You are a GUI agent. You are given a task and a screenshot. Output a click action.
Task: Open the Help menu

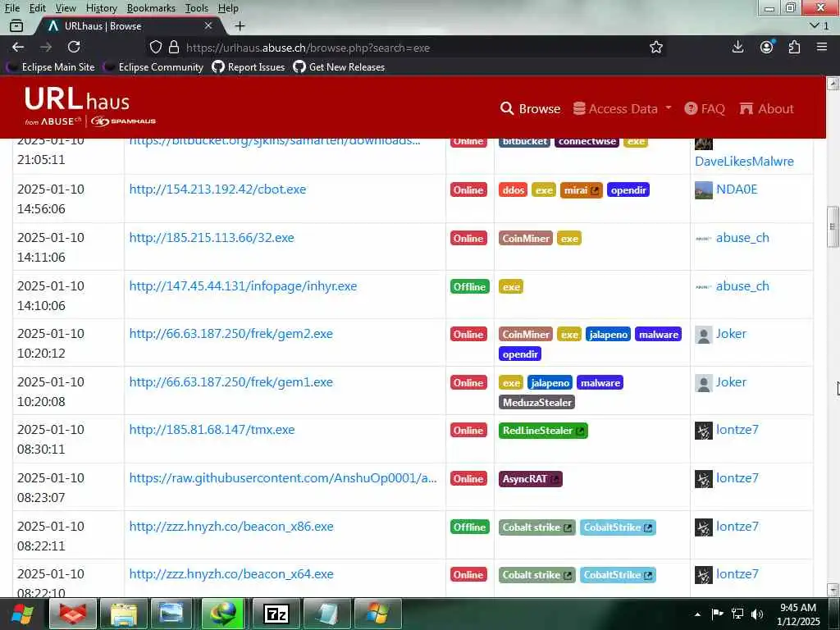tap(228, 8)
